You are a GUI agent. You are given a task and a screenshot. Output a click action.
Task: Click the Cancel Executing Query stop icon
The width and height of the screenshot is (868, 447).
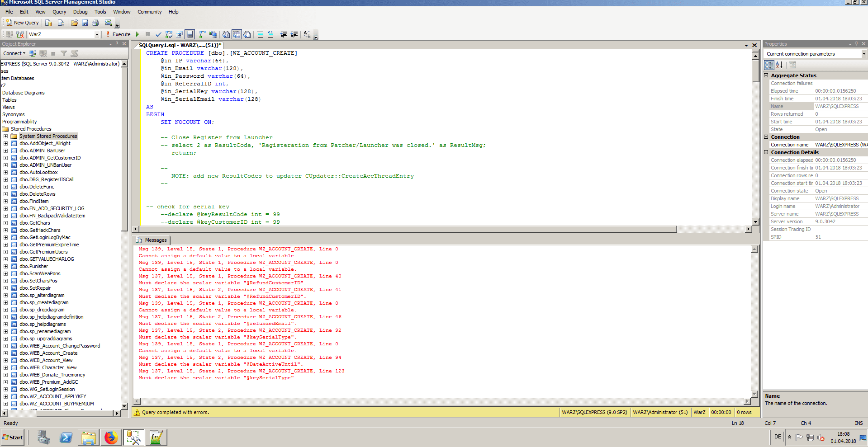coord(147,34)
